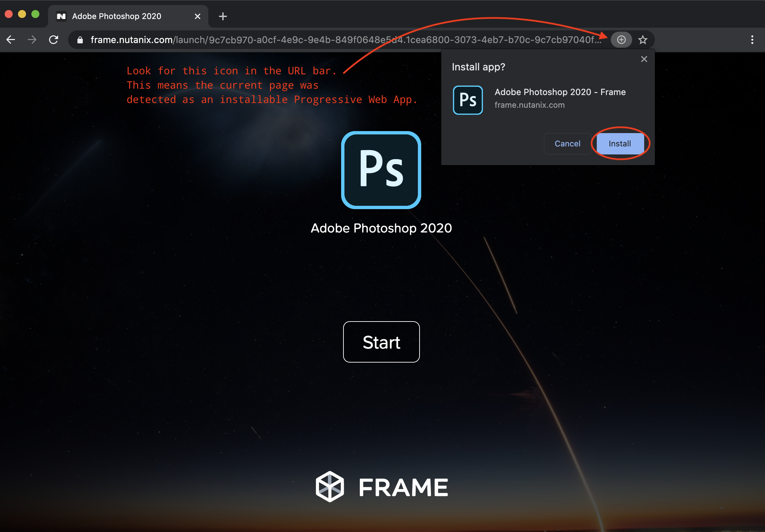This screenshot has width=765, height=532.
Task: Reload the current page
Action: point(54,40)
